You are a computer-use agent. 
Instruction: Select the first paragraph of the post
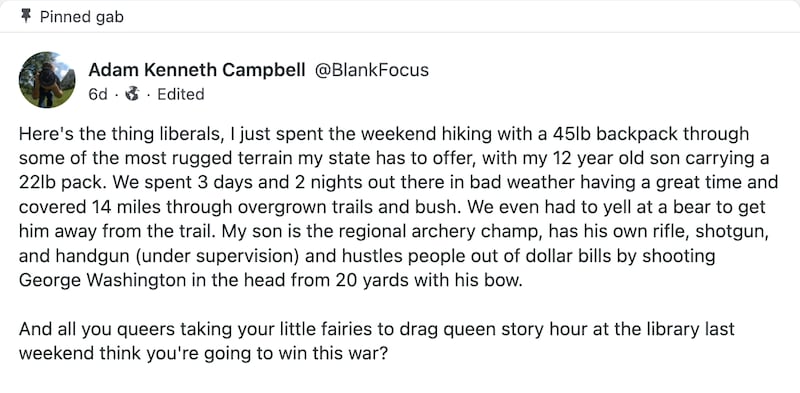click(x=398, y=208)
